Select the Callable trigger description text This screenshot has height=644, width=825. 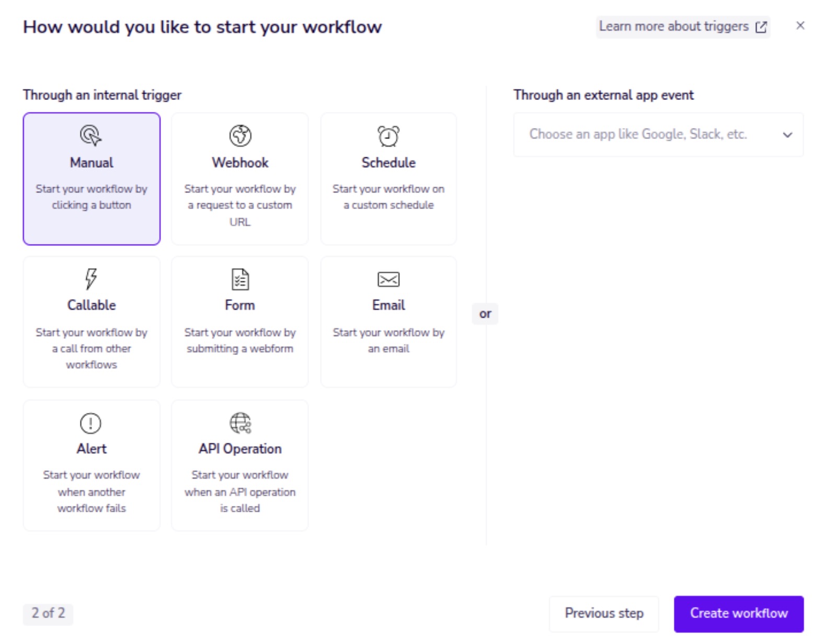tap(91, 348)
